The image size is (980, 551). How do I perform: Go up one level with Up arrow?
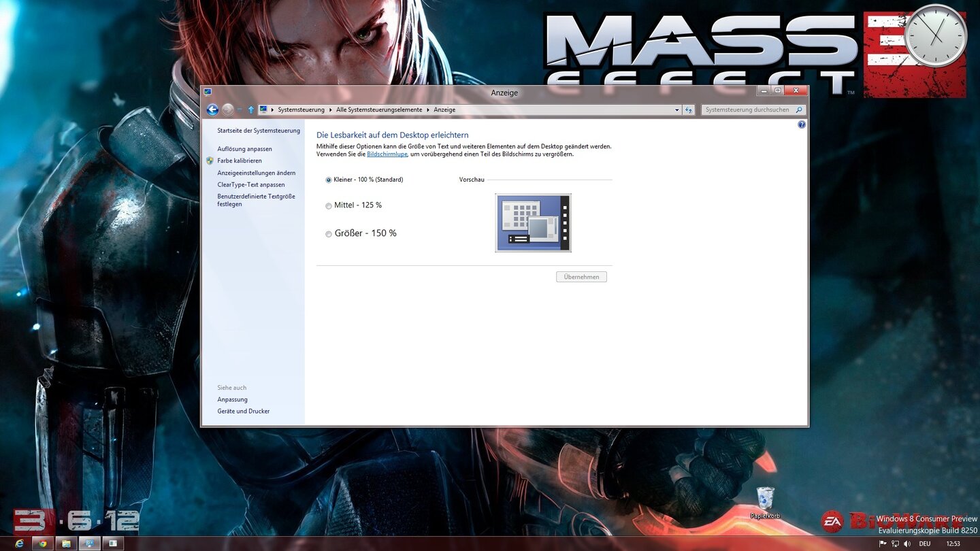point(251,110)
